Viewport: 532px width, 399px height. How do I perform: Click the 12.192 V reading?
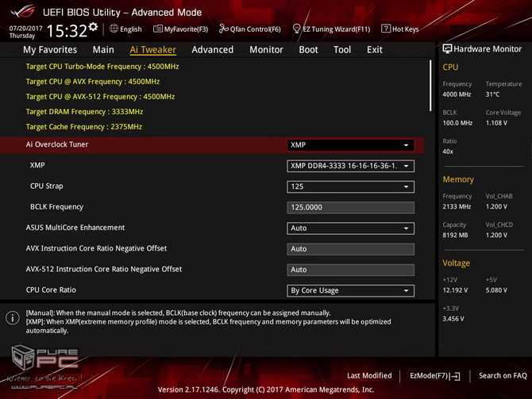(455, 290)
